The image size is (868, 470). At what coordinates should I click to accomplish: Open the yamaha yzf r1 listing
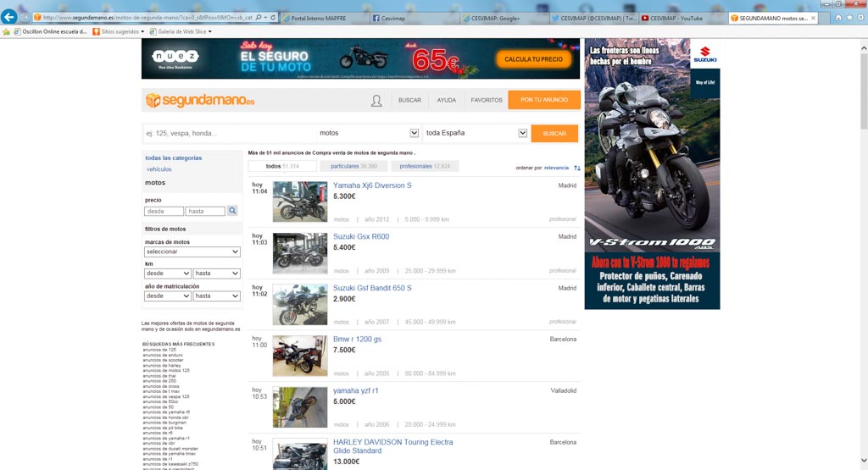[355, 391]
